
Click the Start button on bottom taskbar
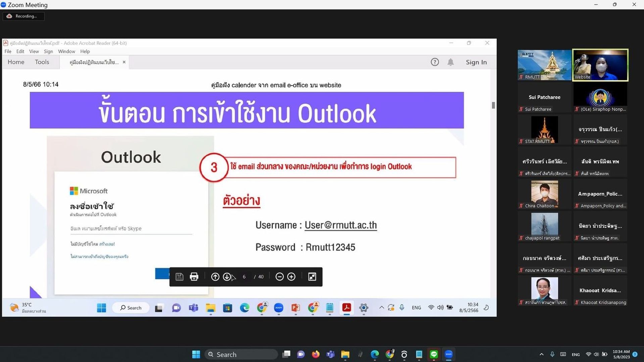196,354
